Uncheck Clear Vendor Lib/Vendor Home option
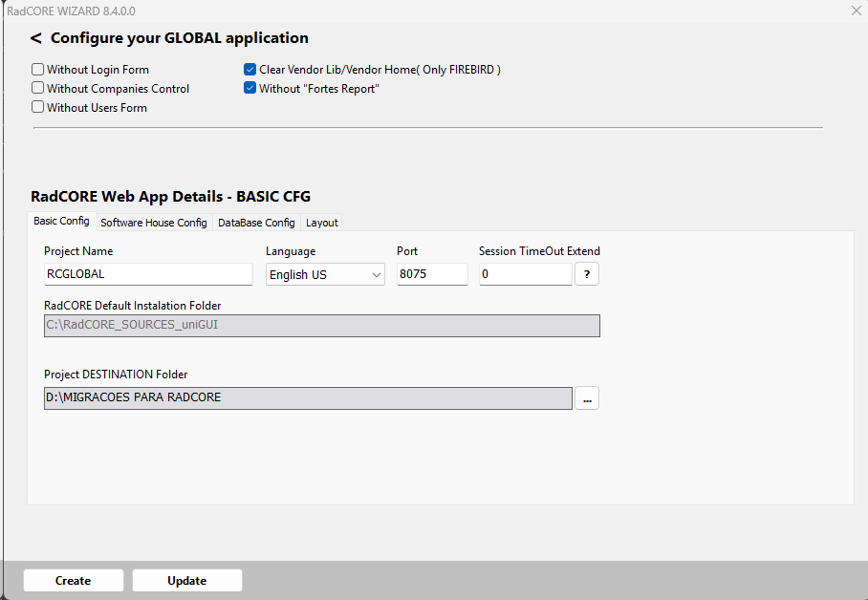The height and width of the screenshot is (600, 868). (x=250, y=70)
